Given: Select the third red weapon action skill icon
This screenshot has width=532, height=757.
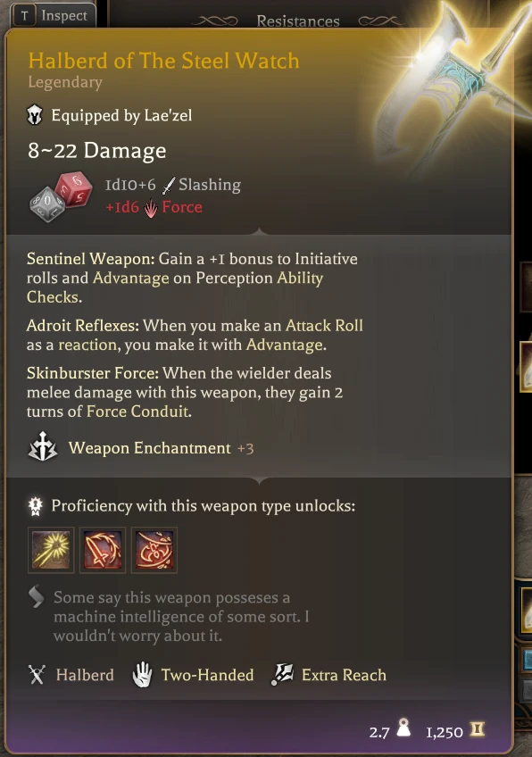Looking at the screenshot, I should pos(154,550).
